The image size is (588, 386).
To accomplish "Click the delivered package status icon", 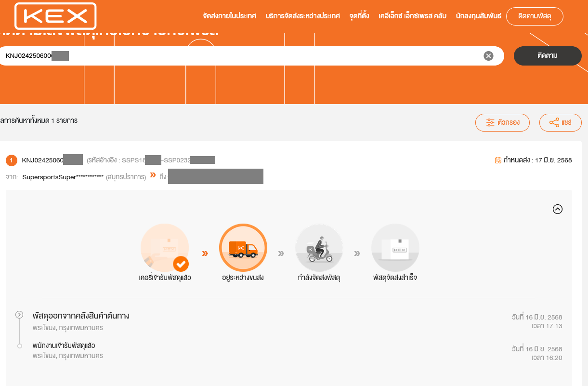I will tap(395, 248).
